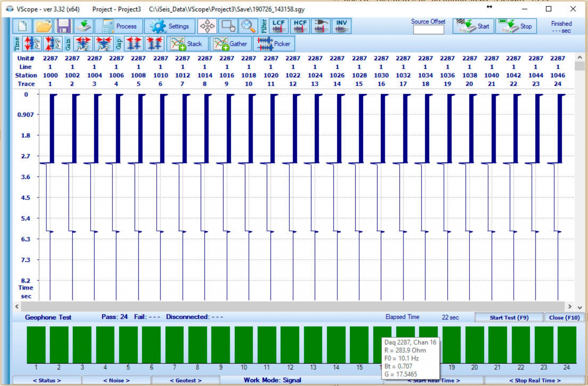The image size is (588, 386).
Task: Click the green bar for channel 5
Action: click(x=128, y=345)
